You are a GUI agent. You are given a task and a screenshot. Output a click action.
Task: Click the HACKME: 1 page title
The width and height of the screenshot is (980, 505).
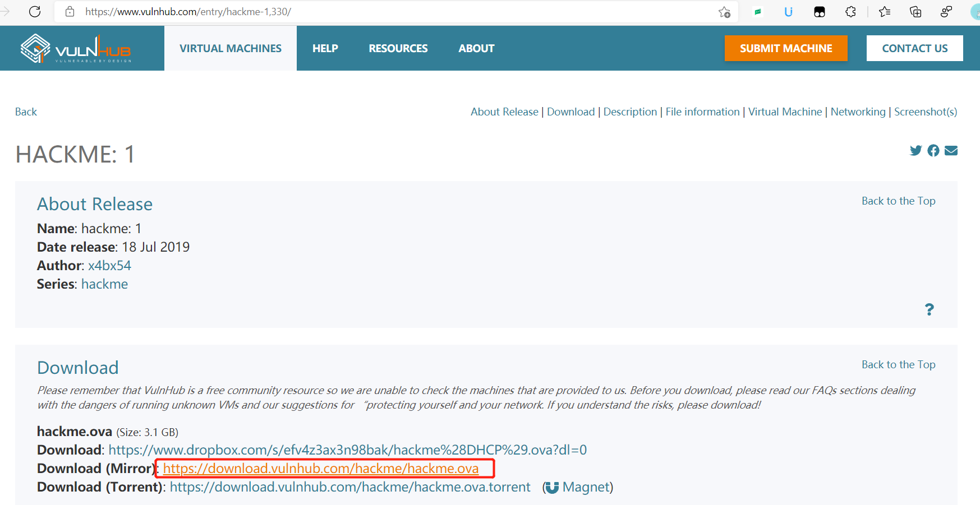click(75, 154)
